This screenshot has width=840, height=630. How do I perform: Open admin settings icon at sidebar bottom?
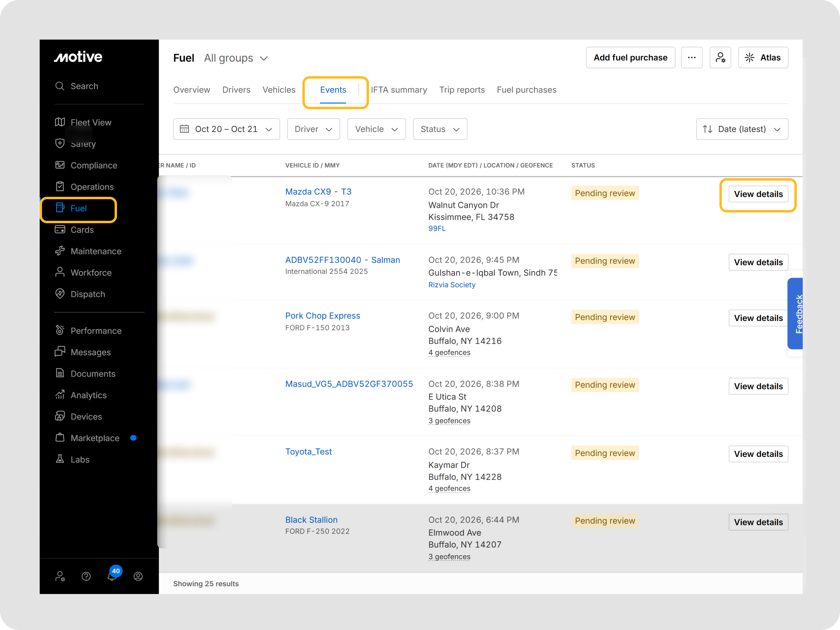pos(60,577)
